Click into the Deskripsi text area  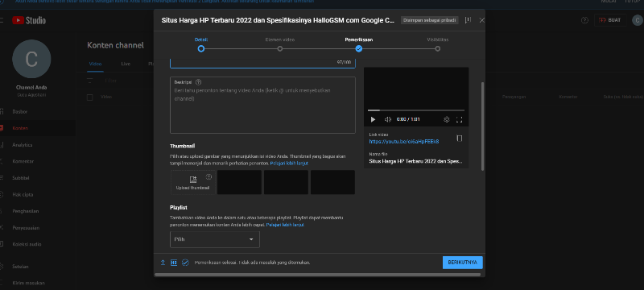click(262, 106)
